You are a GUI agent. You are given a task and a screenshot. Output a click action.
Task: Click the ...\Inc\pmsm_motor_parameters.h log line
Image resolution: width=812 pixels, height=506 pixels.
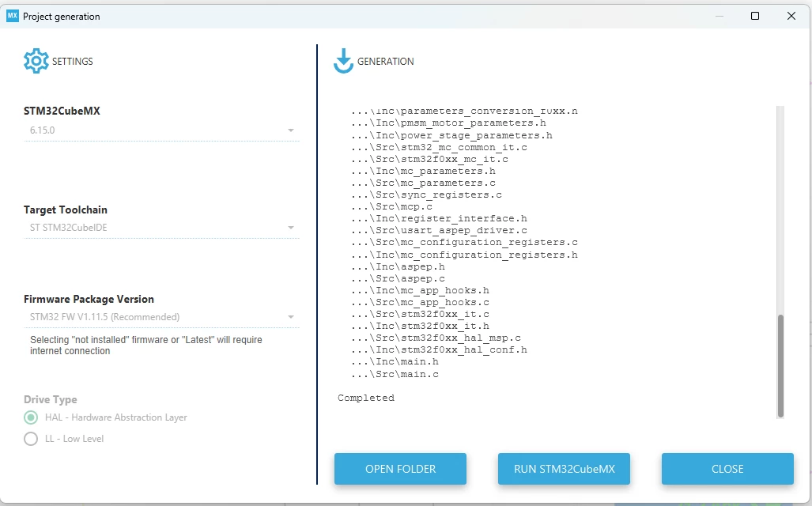(448, 123)
